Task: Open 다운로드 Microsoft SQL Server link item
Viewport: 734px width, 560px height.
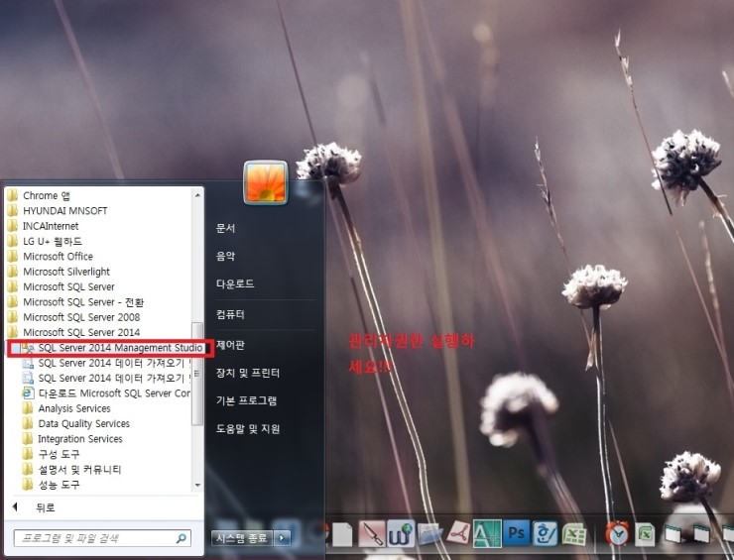Action: (106, 392)
